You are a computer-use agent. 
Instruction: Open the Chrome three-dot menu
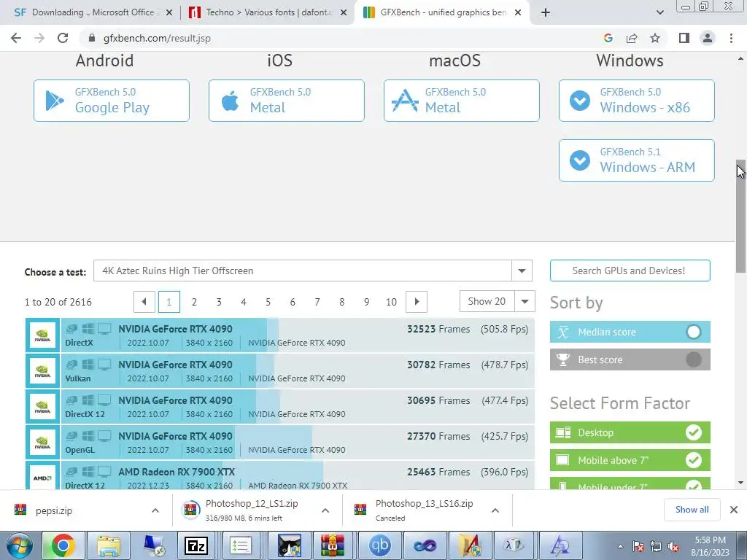(731, 38)
